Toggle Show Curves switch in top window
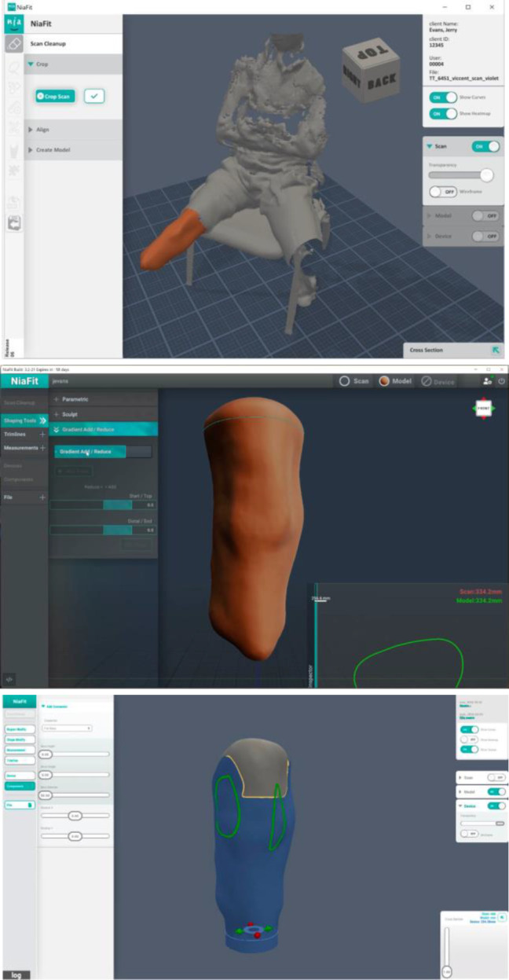 point(445,97)
